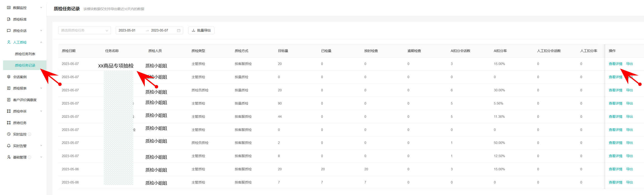Expand the 基础管理 menu chevron
Screen dimensions: 644x195
tap(41, 157)
